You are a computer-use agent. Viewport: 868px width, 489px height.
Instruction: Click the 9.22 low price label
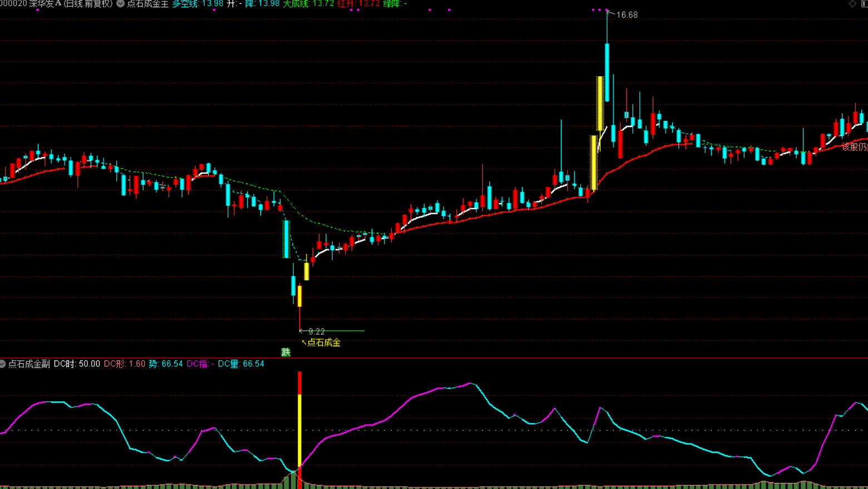317,331
